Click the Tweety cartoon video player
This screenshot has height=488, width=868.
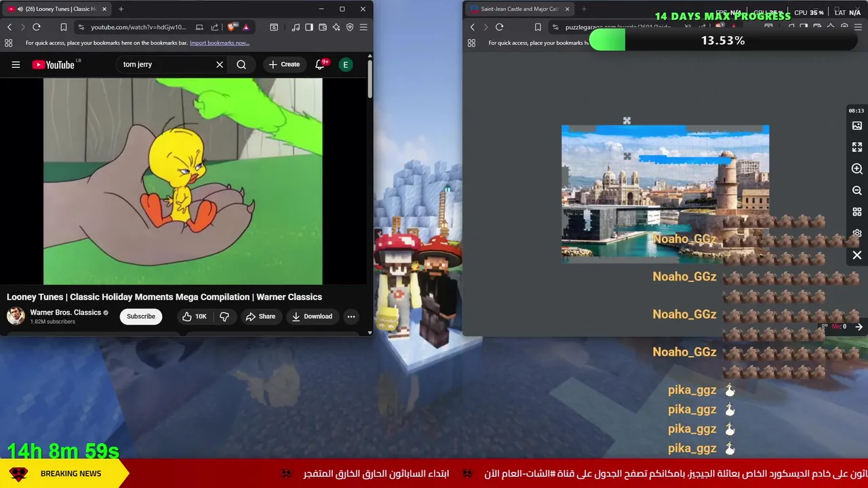[x=183, y=181]
